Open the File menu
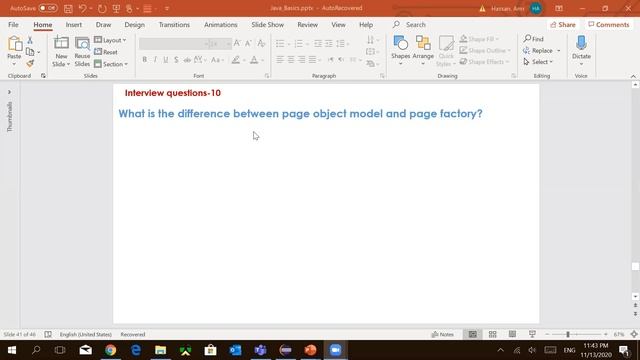Viewport: 640px width, 360px height. [13, 24]
